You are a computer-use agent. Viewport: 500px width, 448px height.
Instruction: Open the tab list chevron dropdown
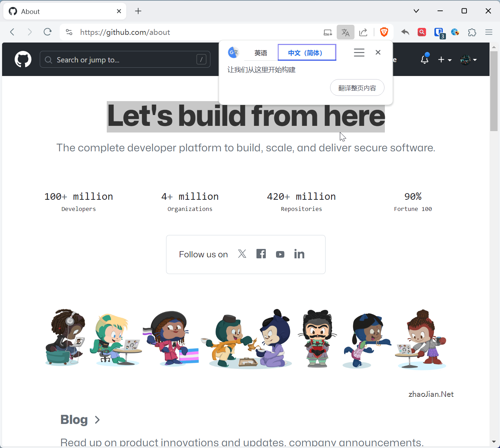(x=416, y=11)
